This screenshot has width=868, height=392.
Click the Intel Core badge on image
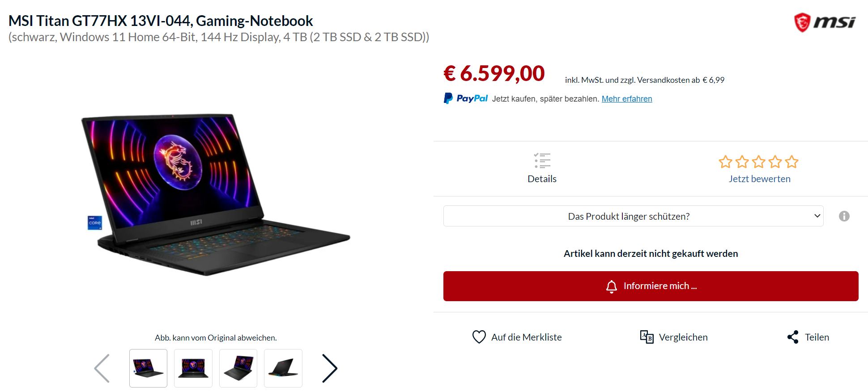click(95, 222)
